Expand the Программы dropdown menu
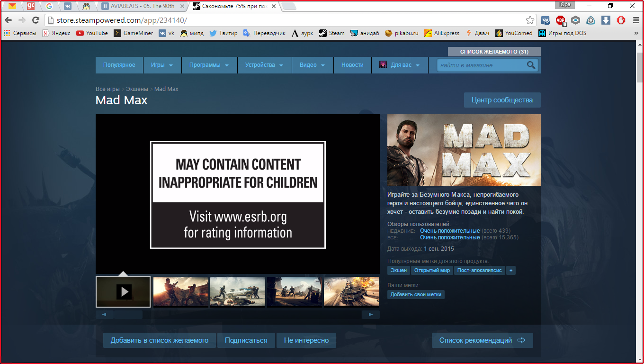The width and height of the screenshot is (644, 364). (209, 65)
